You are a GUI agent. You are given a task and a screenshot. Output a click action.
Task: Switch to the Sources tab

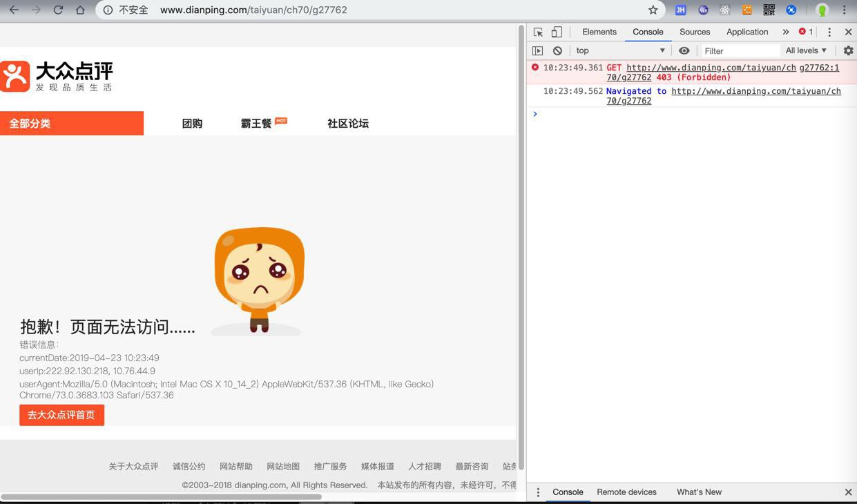tap(695, 32)
